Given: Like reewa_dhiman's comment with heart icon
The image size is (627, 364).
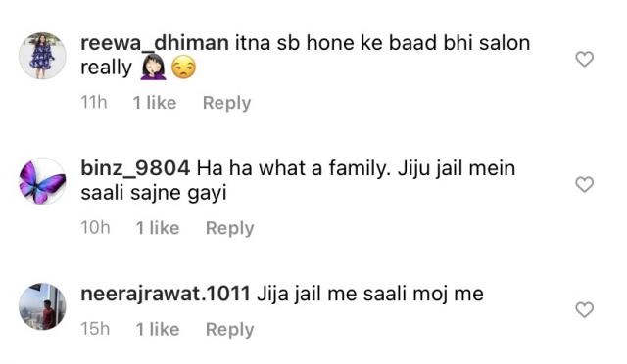Looking at the screenshot, I should [584, 59].
